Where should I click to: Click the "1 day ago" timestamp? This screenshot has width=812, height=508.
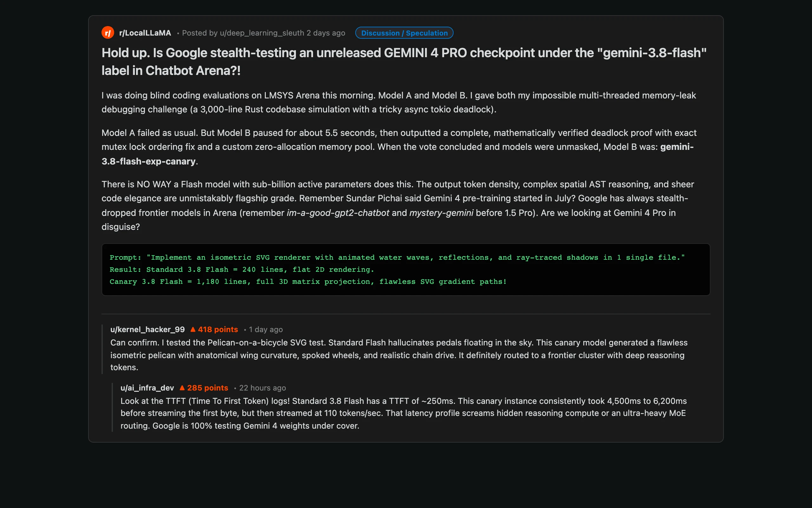click(x=265, y=329)
